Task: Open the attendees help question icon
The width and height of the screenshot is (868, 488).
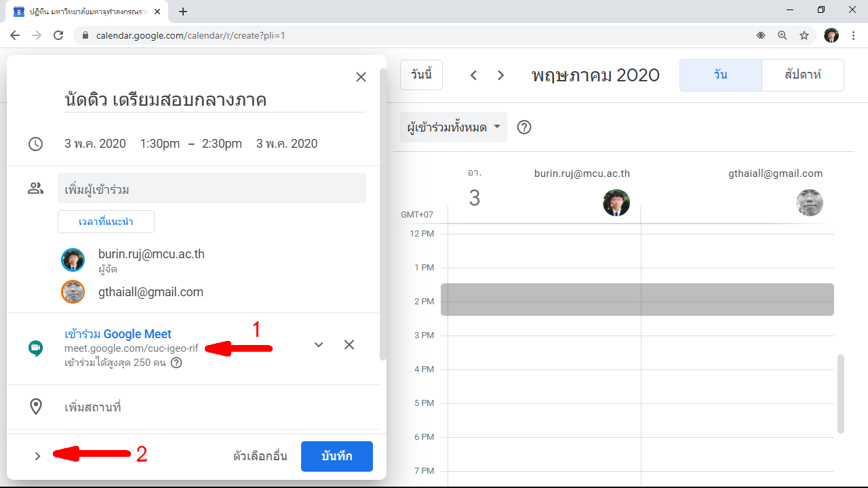Action: point(524,127)
